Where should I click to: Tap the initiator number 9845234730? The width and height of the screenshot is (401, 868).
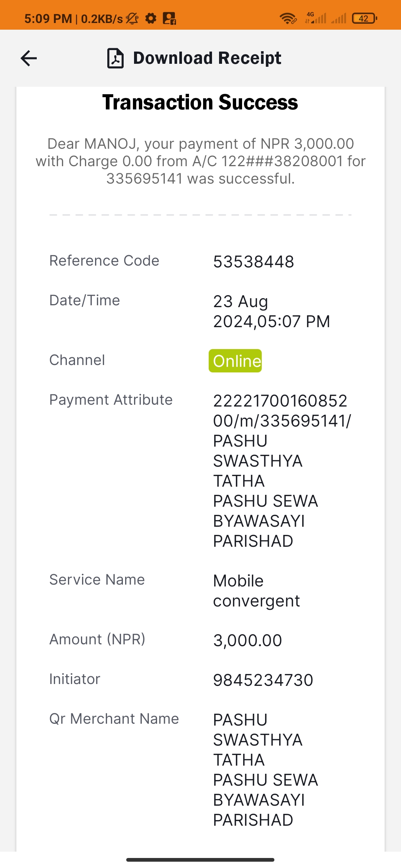click(x=263, y=680)
